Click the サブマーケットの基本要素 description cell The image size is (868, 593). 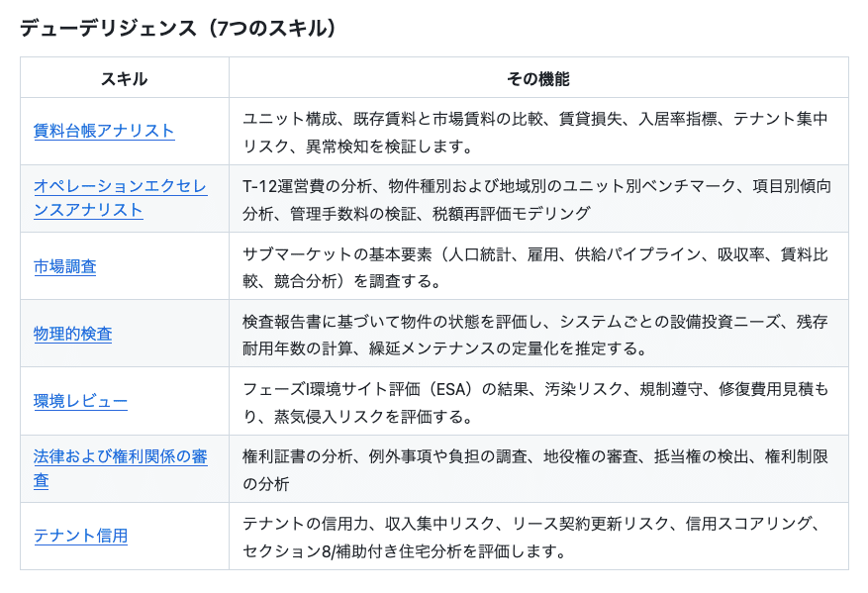click(534, 266)
